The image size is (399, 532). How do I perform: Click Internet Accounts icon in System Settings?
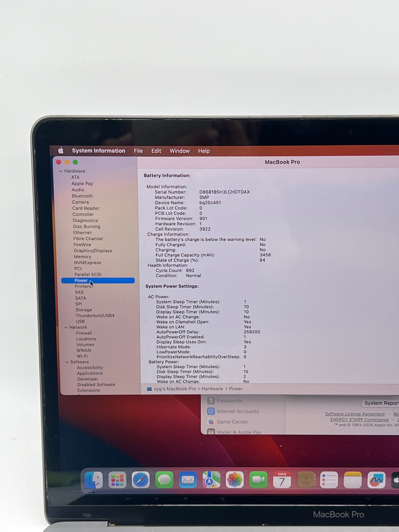211,411
